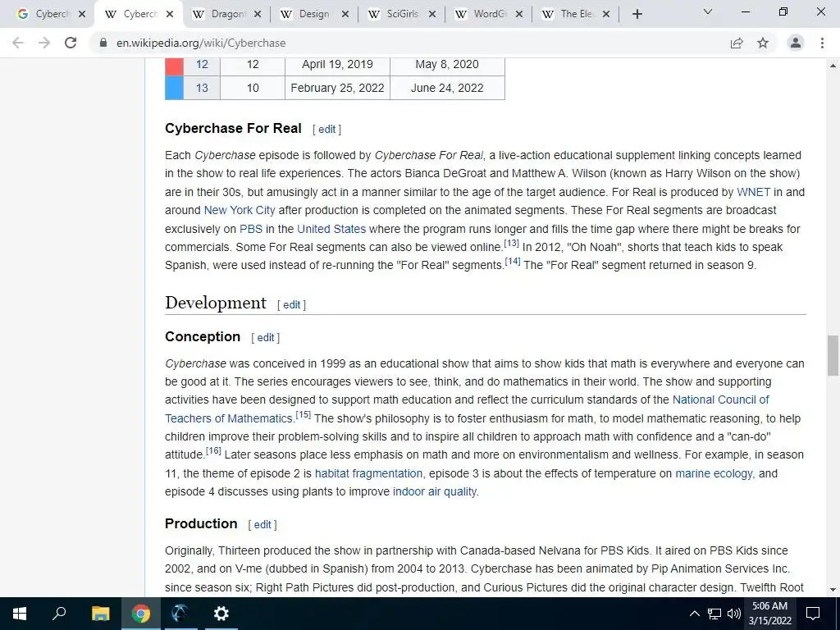Screen dimensions: 840x630
Task: Close the WordGirl tab
Action: click(x=519, y=14)
